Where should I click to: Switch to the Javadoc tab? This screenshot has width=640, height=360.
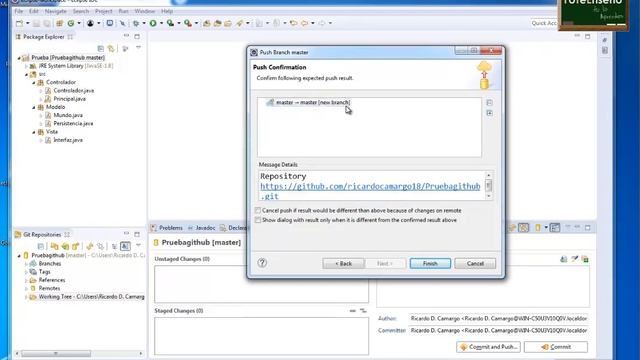click(x=202, y=228)
